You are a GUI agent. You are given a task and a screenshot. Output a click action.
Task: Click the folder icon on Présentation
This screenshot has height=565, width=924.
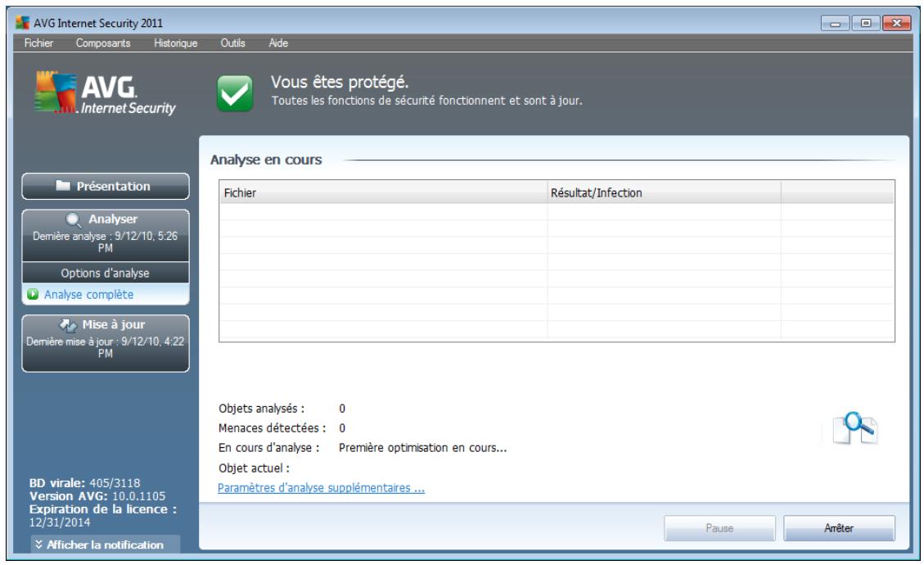point(63,186)
